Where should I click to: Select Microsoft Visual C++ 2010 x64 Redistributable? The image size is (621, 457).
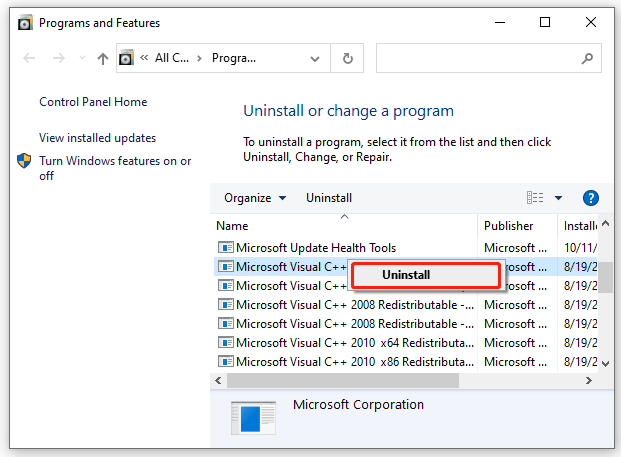pyautogui.click(x=354, y=343)
